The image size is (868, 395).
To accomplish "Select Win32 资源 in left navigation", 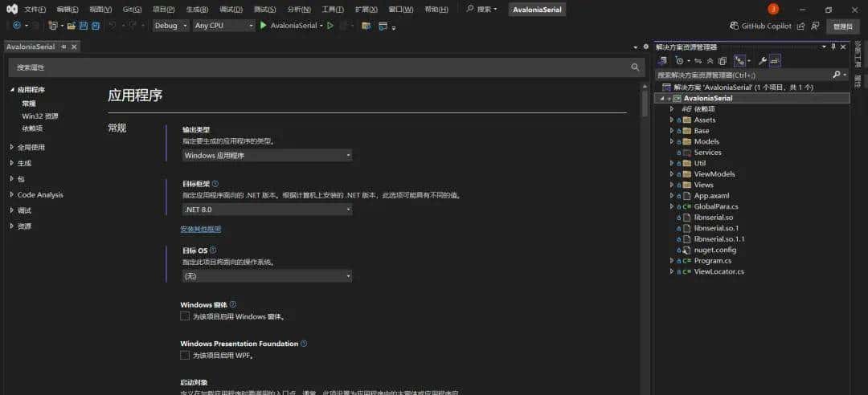I will point(40,116).
